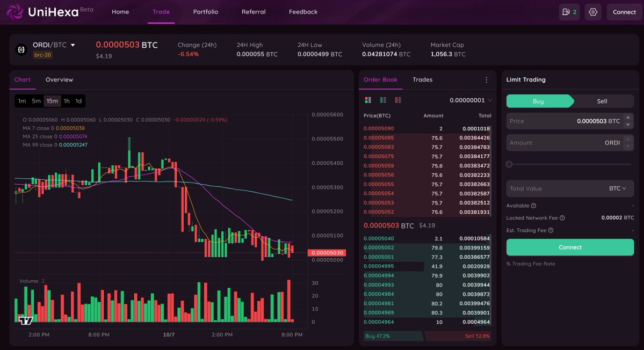Select 1h chart interval
Screen dimensions: 644x350
coord(67,101)
